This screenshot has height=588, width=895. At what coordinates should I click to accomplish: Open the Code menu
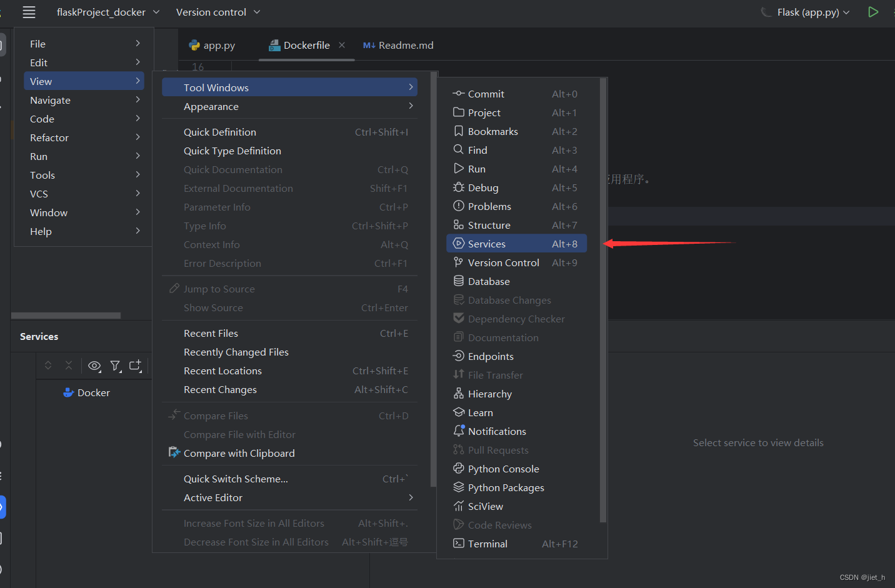(x=84, y=119)
